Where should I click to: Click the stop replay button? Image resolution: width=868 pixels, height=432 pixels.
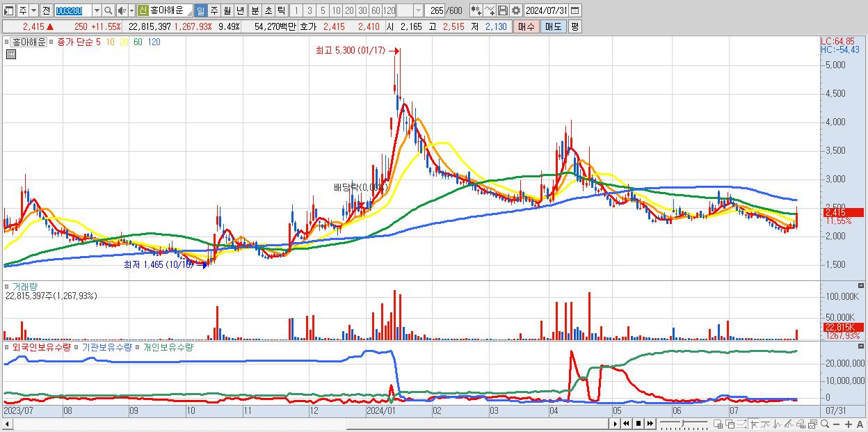coord(638,424)
